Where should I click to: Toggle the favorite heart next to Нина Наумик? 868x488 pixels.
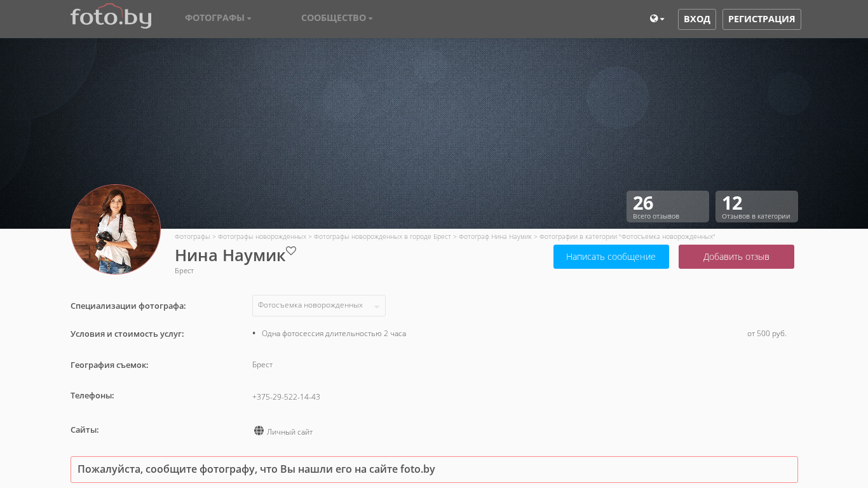tap(291, 251)
